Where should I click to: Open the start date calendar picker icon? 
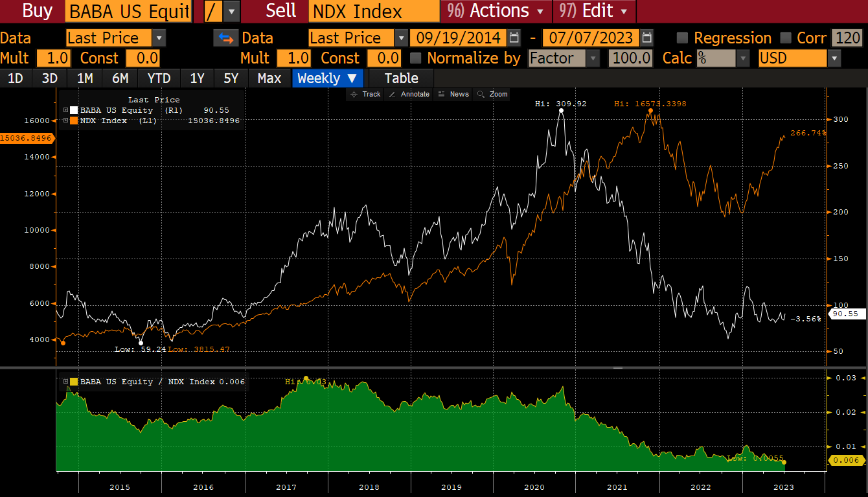point(514,38)
